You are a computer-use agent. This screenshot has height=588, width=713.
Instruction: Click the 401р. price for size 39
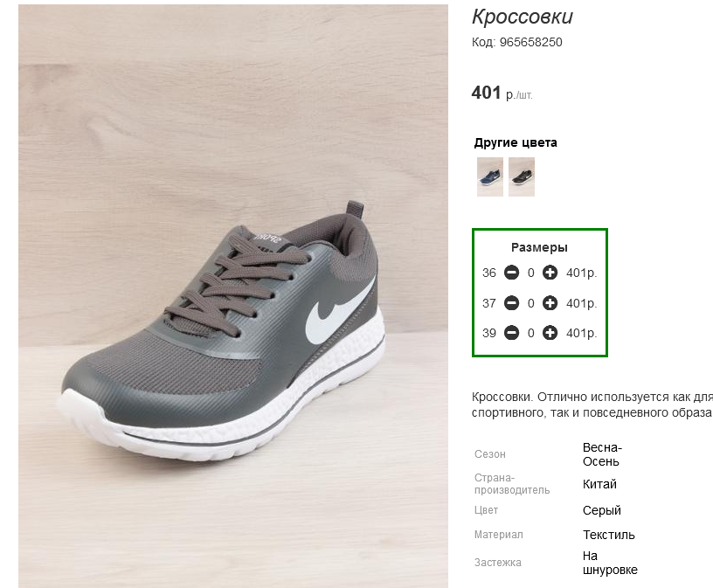click(582, 334)
